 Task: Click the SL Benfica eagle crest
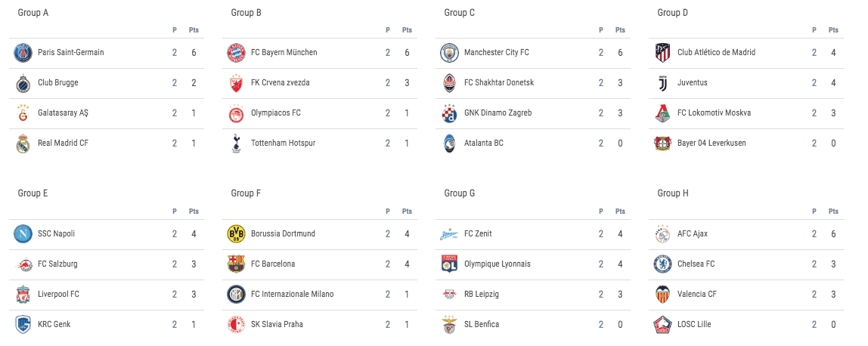(449, 324)
